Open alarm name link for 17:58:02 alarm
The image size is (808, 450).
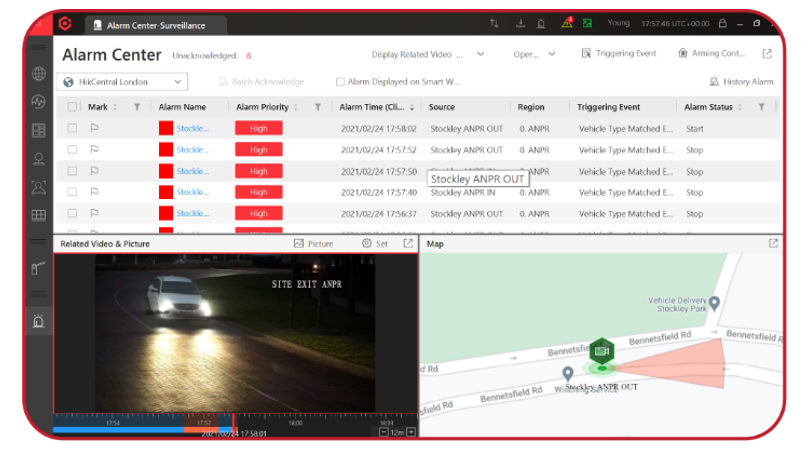pyautogui.click(x=192, y=128)
